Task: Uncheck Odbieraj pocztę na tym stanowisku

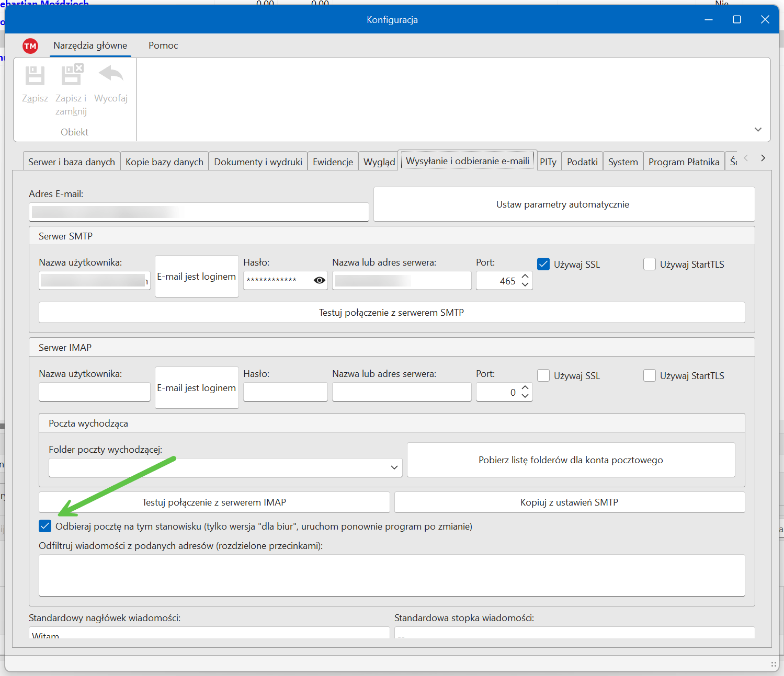Action: point(46,526)
